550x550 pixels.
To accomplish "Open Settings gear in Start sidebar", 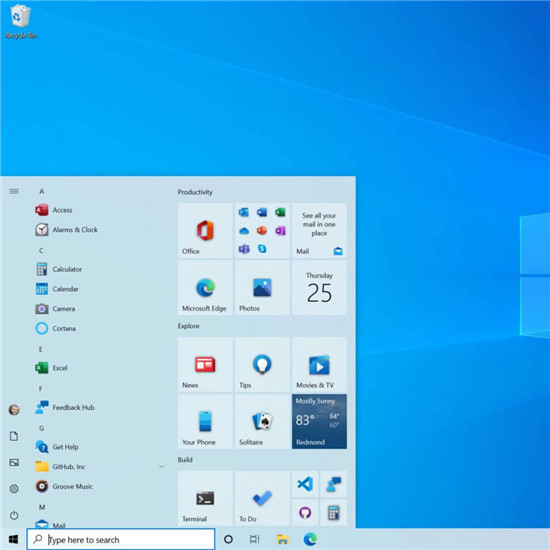I will coord(14,489).
